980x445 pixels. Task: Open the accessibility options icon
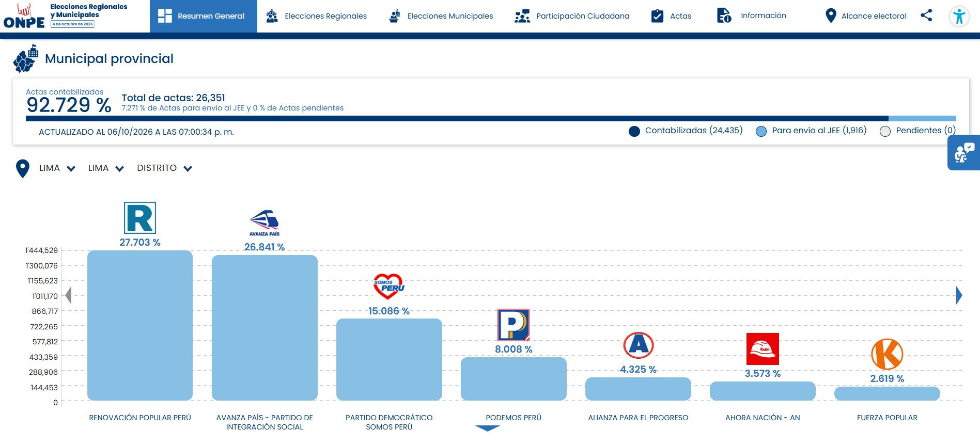(x=959, y=16)
